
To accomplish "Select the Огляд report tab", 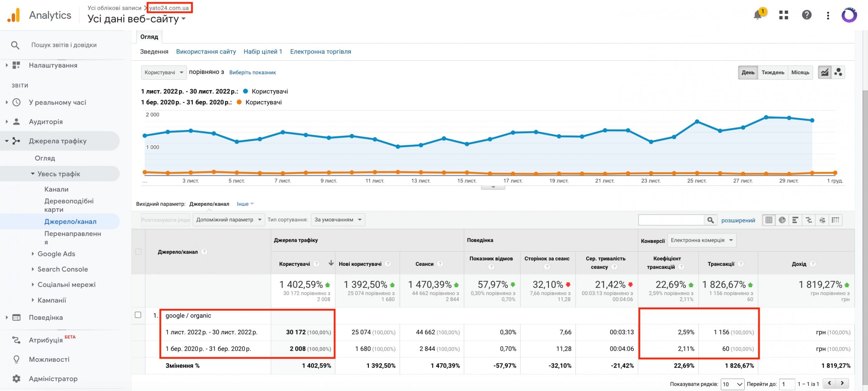I will tap(149, 37).
